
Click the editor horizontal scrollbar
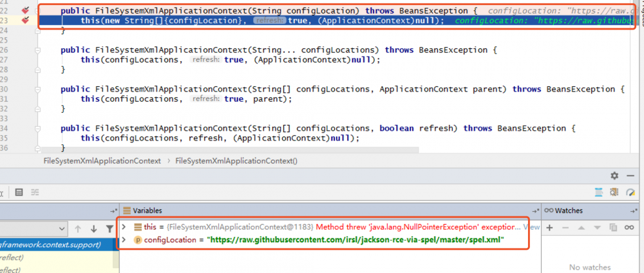point(230,151)
